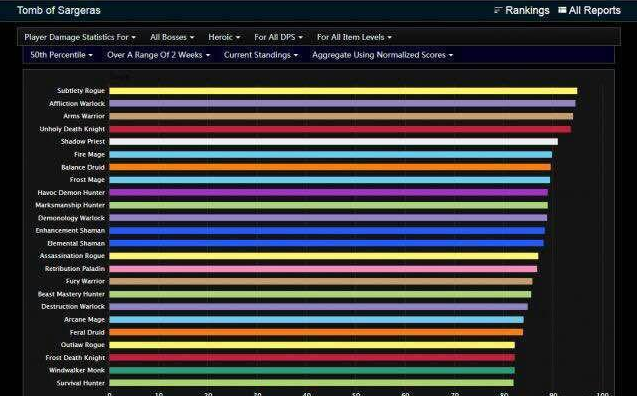Click the Havoc Demon Hunter label
This screenshot has width=637, height=396.
(x=71, y=193)
